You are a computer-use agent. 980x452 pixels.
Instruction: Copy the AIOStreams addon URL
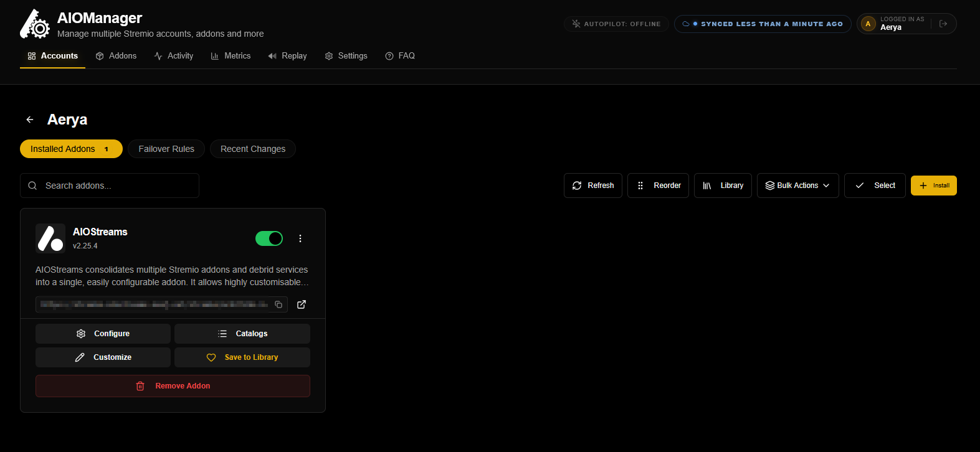pyautogui.click(x=278, y=304)
